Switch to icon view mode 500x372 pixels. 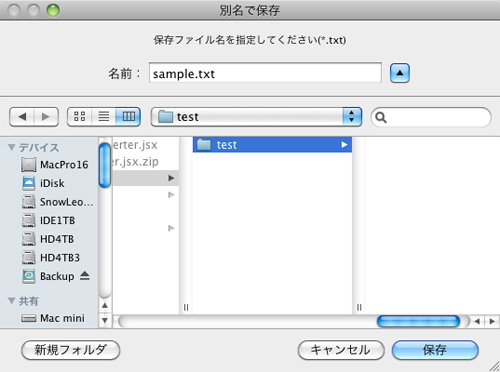click(x=79, y=117)
